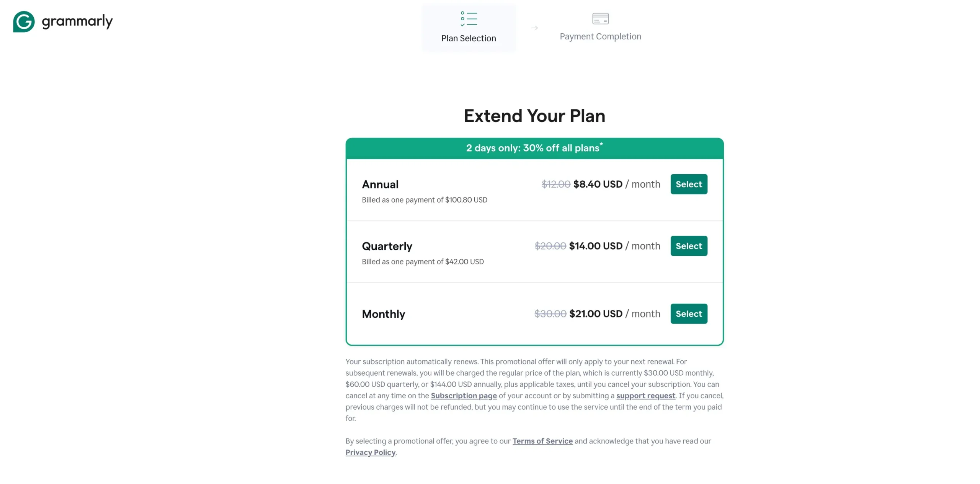Select the Annual plan option

[x=689, y=184]
